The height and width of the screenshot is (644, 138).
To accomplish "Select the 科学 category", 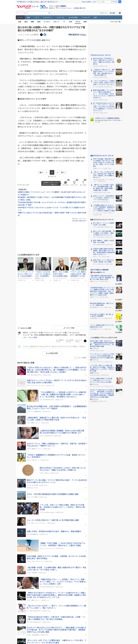I will pyautogui.click(x=71, y=22).
